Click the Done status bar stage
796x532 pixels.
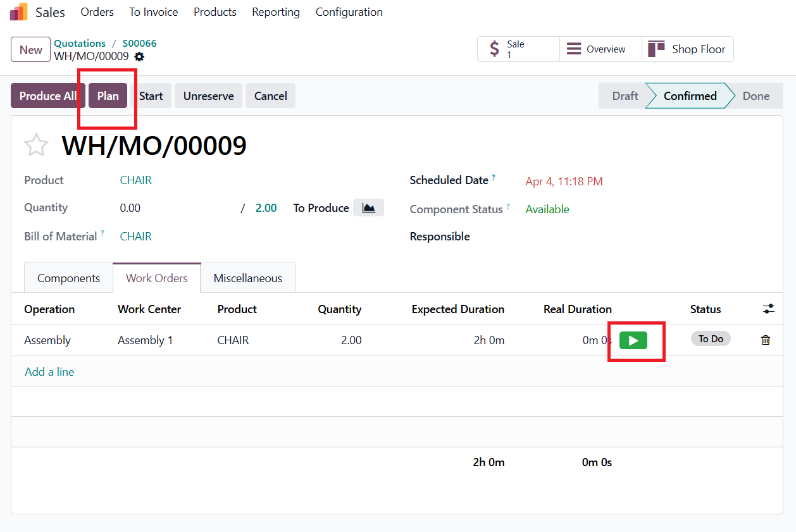coord(756,96)
